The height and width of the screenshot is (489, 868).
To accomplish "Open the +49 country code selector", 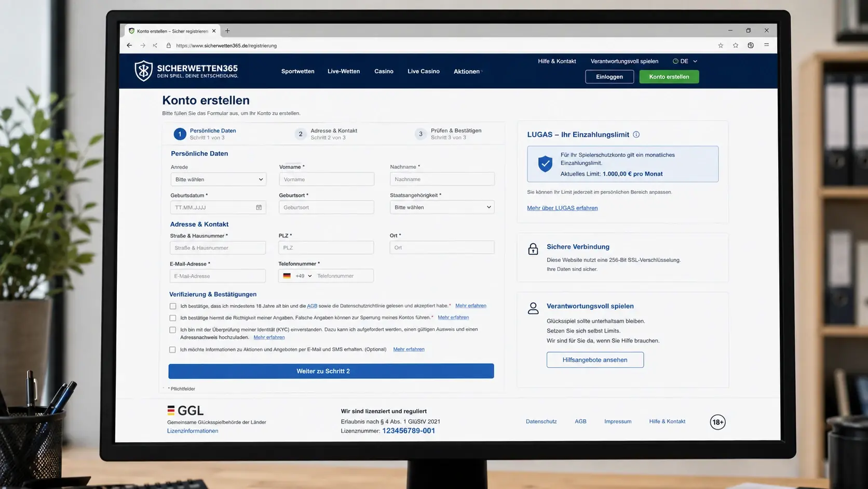I will click(x=298, y=276).
